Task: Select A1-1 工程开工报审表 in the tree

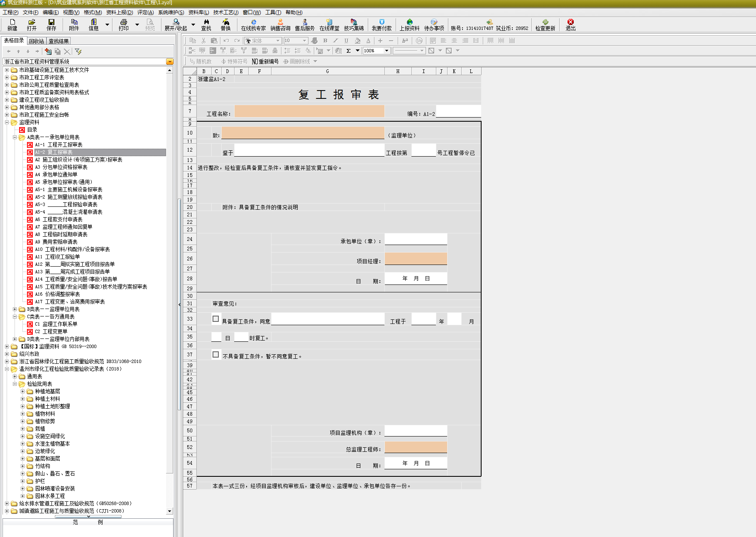Action: click(59, 145)
